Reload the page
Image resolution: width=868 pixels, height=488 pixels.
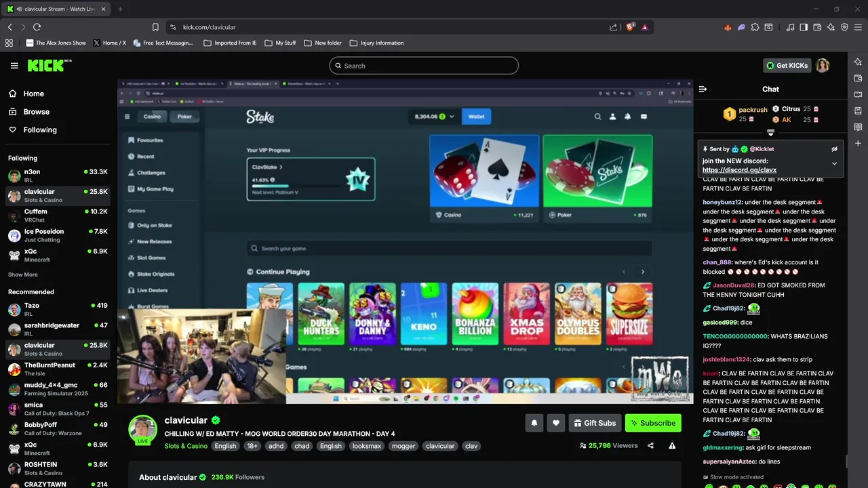coord(37,27)
